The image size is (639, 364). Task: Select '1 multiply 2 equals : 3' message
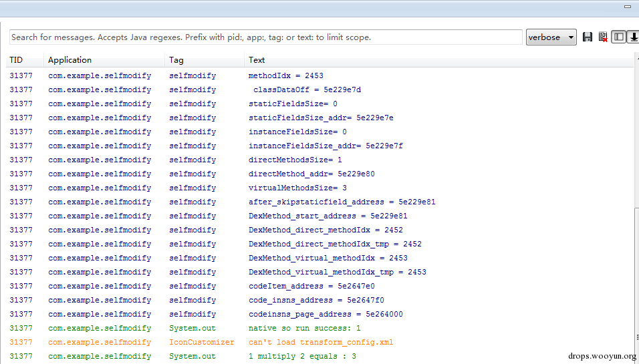302,356
